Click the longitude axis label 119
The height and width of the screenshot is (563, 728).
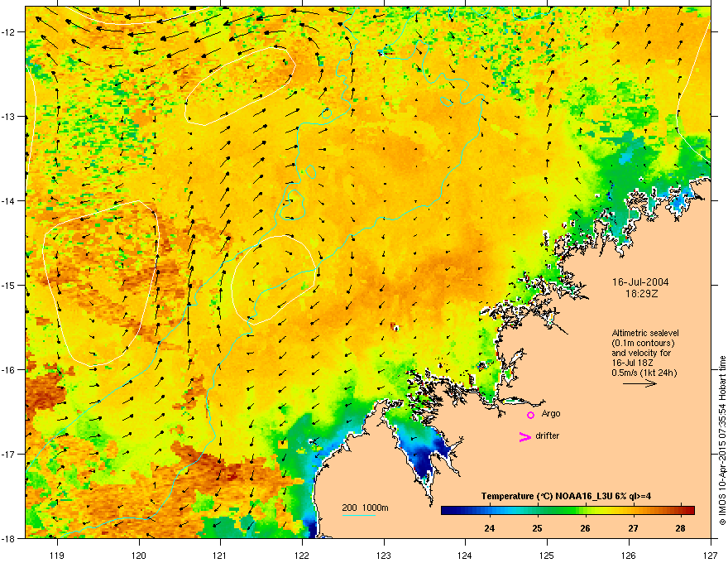(57, 555)
